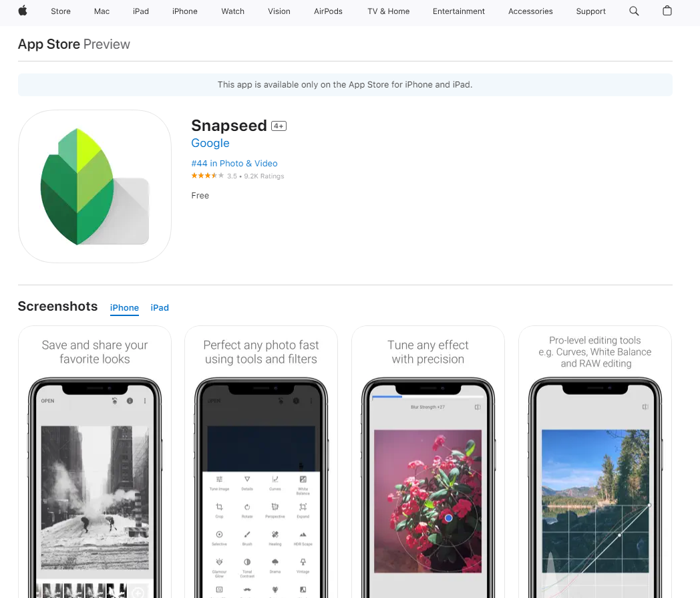
Task: Click the App Store heading link
Action: click(49, 44)
